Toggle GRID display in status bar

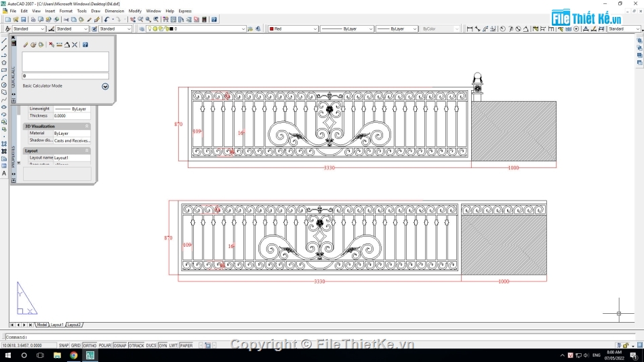[75, 346]
